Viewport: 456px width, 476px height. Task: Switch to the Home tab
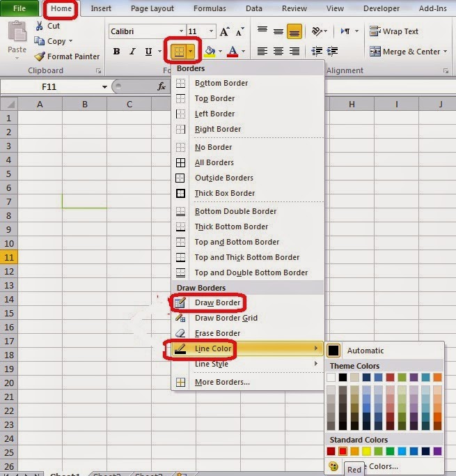pyautogui.click(x=61, y=8)
